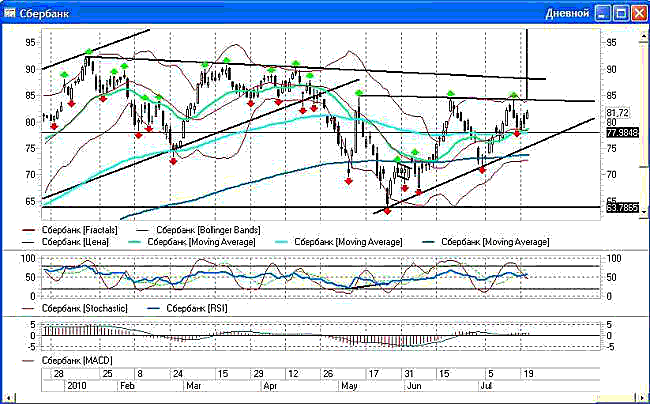This screenshot has width=650, height=404.
Task: Maximize the Сбербанк chart window
Action: (621, 13)
